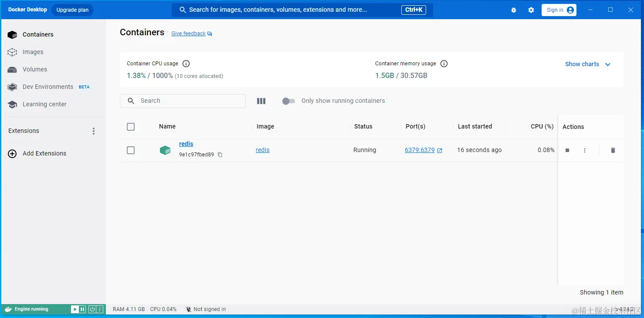Click the redis container cube icon
Screen dimensions: 644x318
(x=165, y=150)
